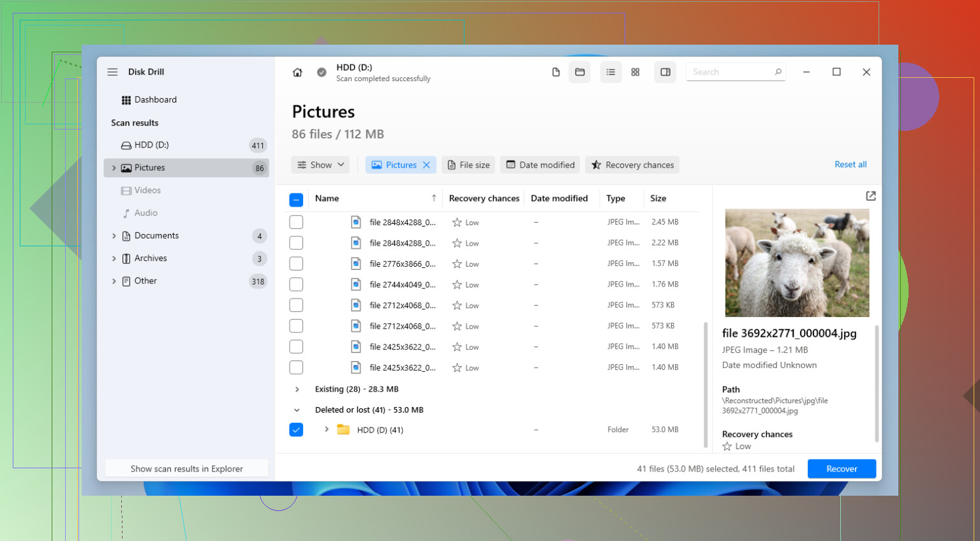Click Reset all filters link
Image resolution: width=980 pixels, height=541 pixels.
click(850, 165)
